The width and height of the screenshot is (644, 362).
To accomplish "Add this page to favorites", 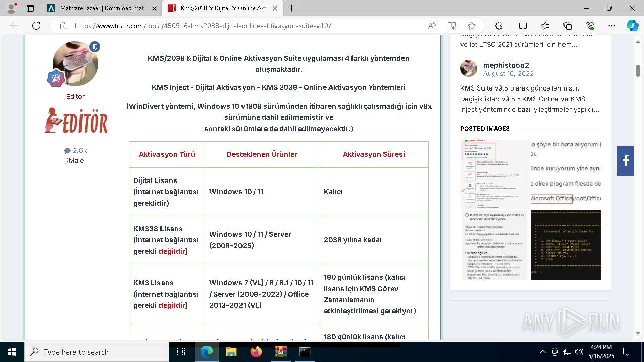I will click(x=472, y=26).
